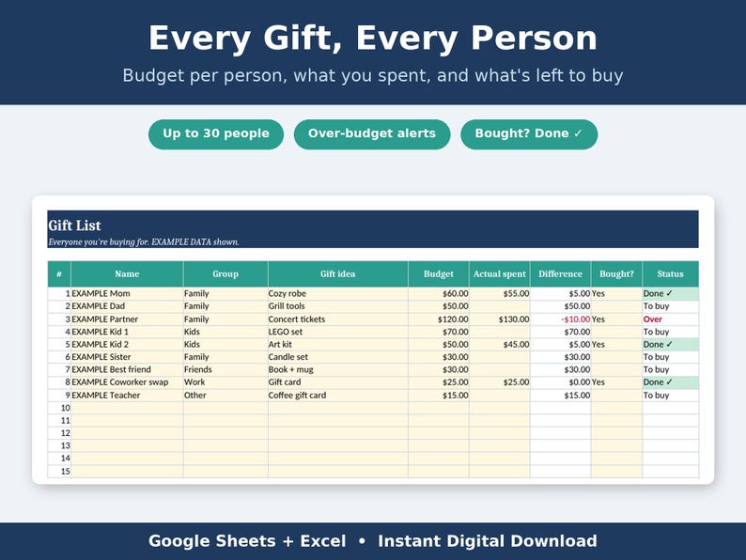Click the row number 13 cell

point(59,445)
